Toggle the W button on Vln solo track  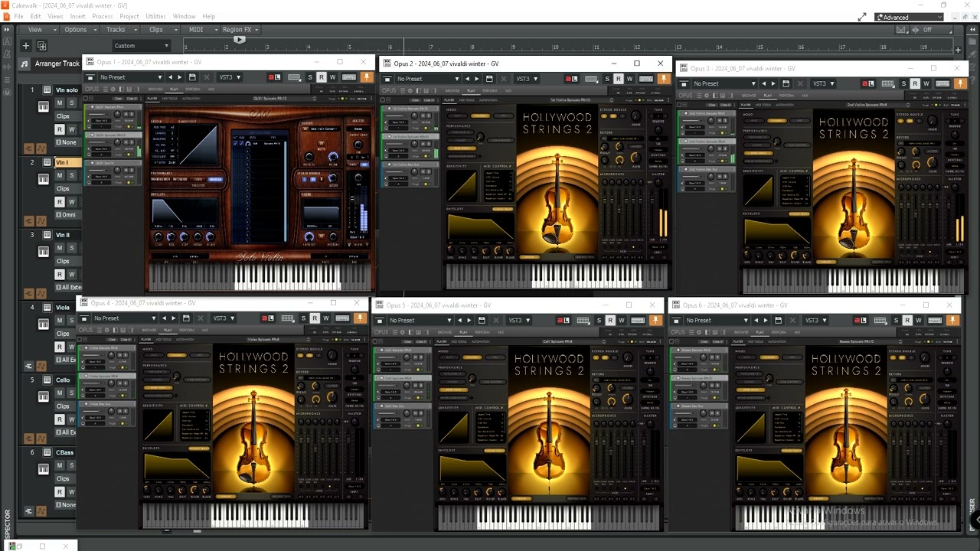pos(72,129)
